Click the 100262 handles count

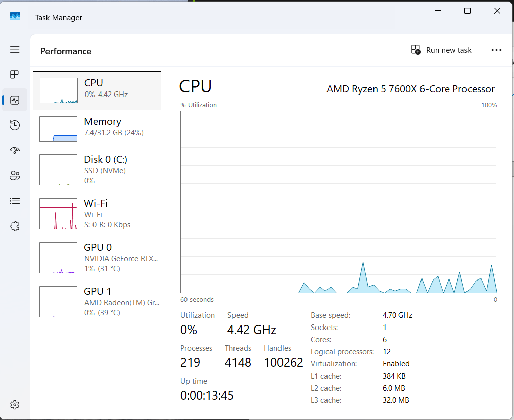coord(284,362)
